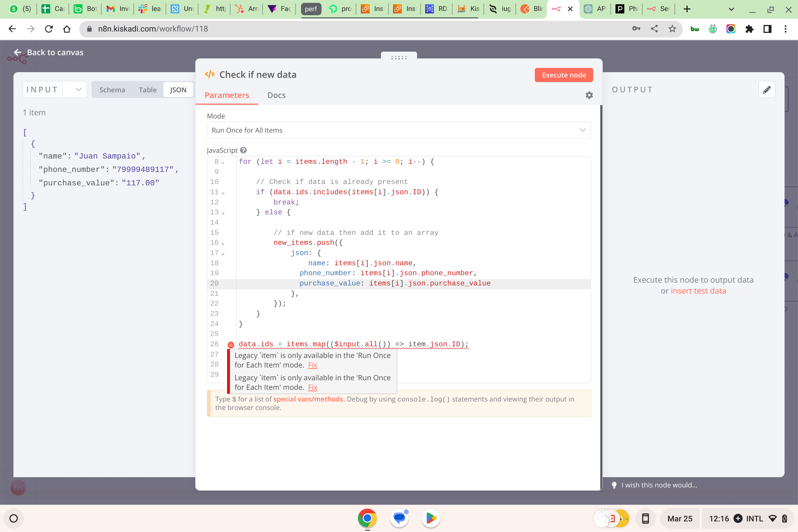Viewport: 798px width, 532px height.
Task: Expand the INPUT source dropdown
Action: click(78, 90)
